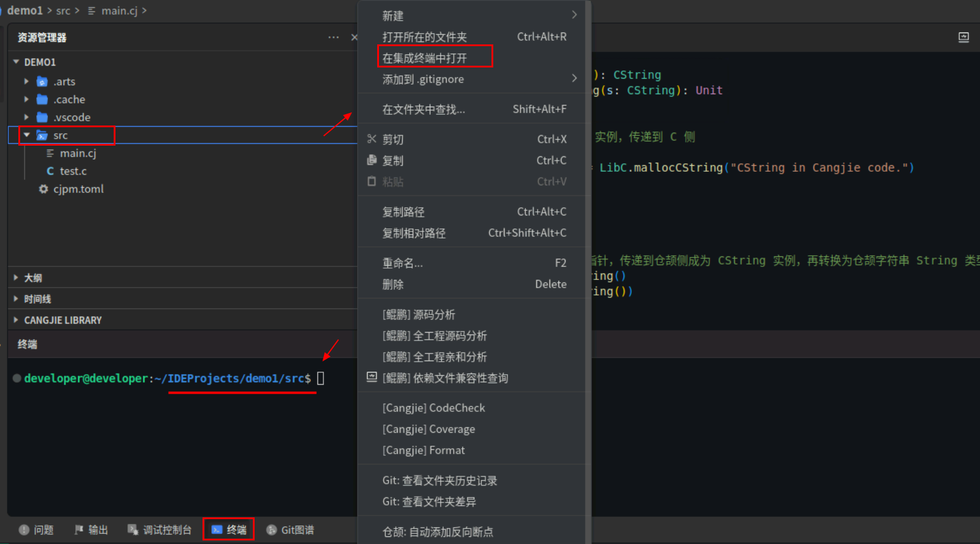Open the 新建 submenu arrow
Viewport: 980px width, 544px height.
click(x=574, y=15)
